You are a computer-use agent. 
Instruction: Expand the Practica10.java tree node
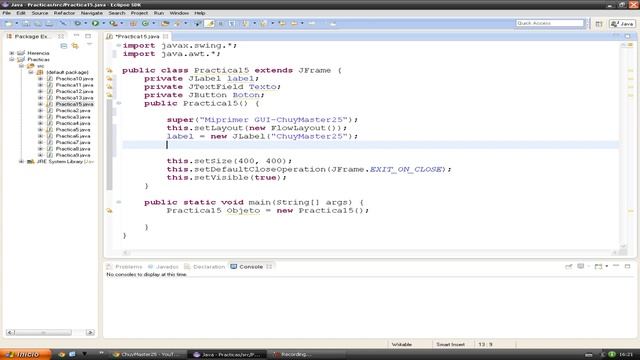pyautogui.click(x=40, y=79)
